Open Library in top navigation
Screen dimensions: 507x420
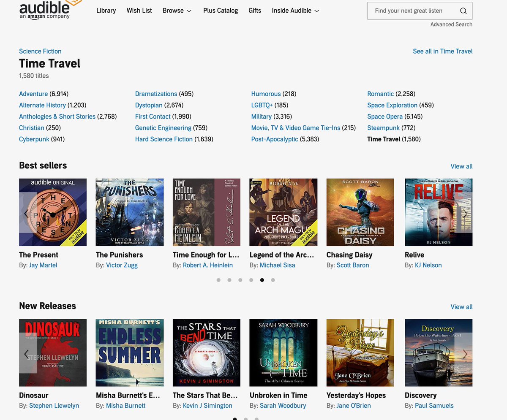pos(106,11)
